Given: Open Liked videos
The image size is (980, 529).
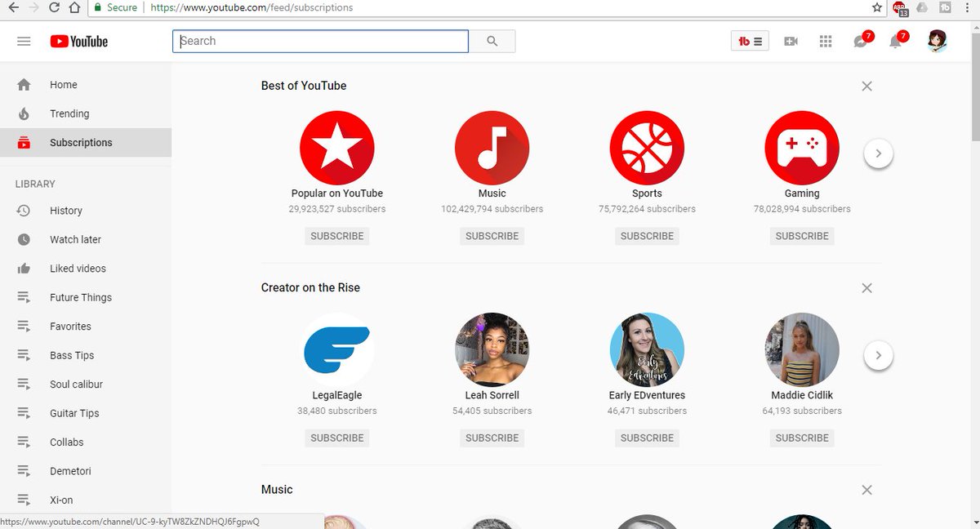Looking at the screenshot, I should [x=86, y=269].
